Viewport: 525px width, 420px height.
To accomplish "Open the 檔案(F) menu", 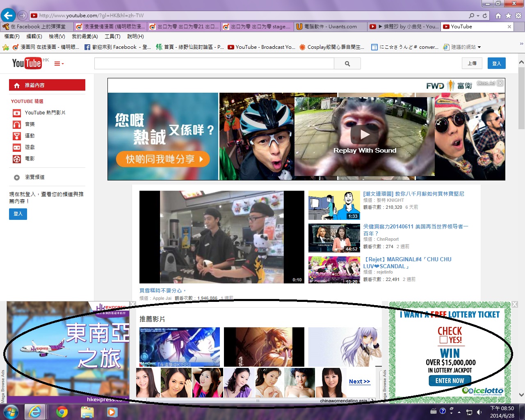I will point(11,37).
